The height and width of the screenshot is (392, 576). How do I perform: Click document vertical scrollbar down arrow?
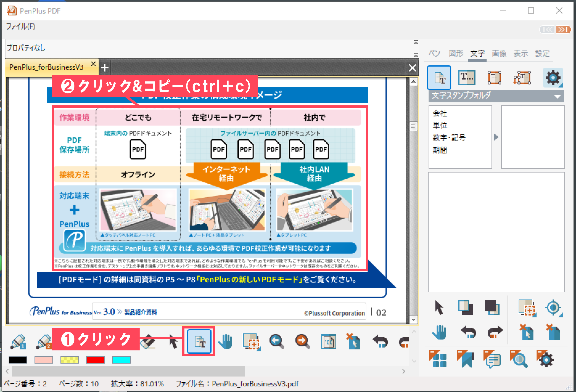(413, 319)
